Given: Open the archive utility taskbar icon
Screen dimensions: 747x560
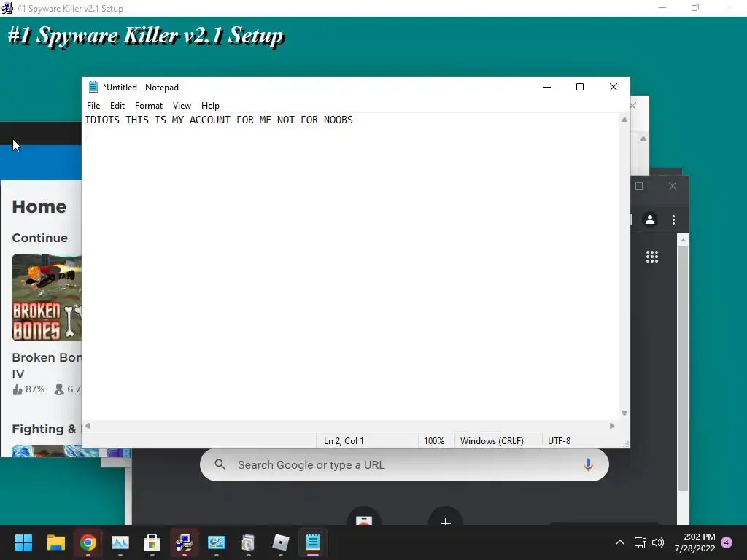Looking at the screenshot, I should point(248,542).
